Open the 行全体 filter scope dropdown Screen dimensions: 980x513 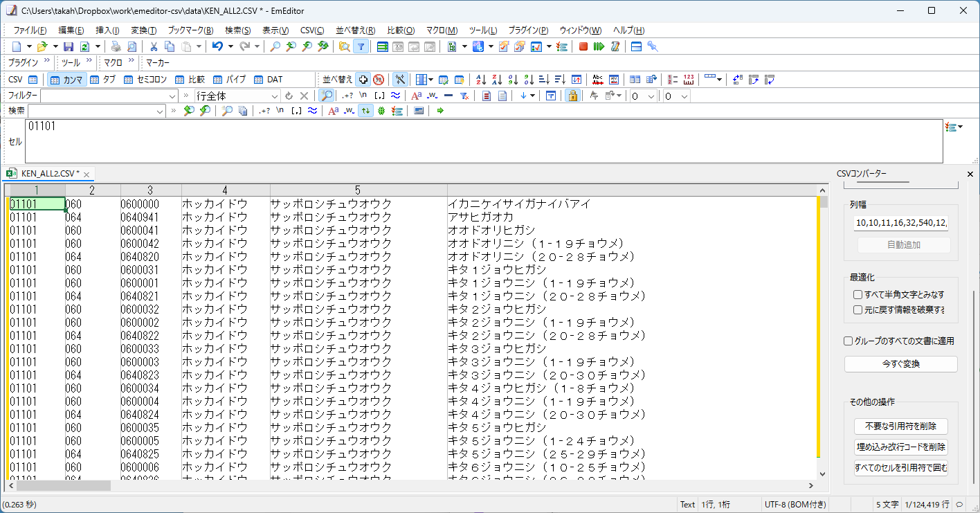coord(275,96)
